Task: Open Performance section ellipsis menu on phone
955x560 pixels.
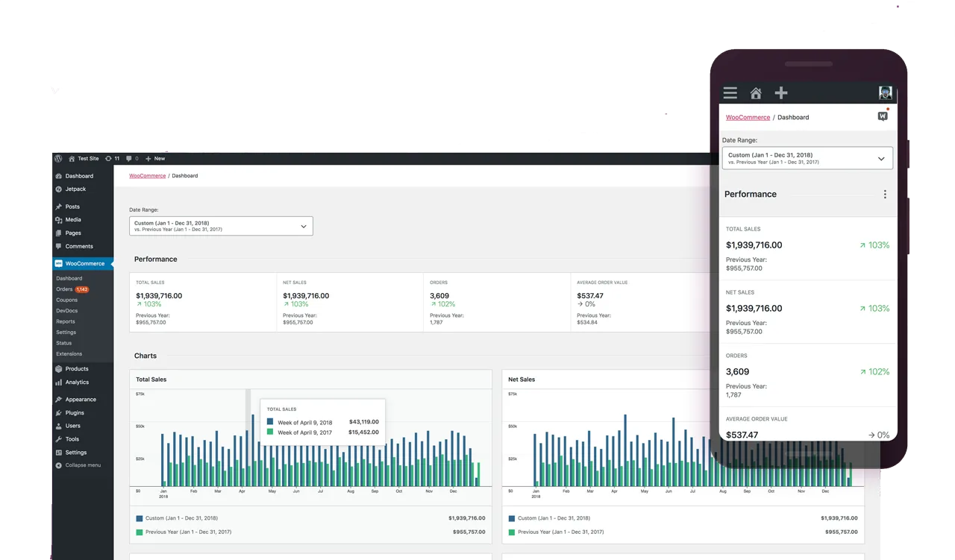Action: tap(885, 195)
